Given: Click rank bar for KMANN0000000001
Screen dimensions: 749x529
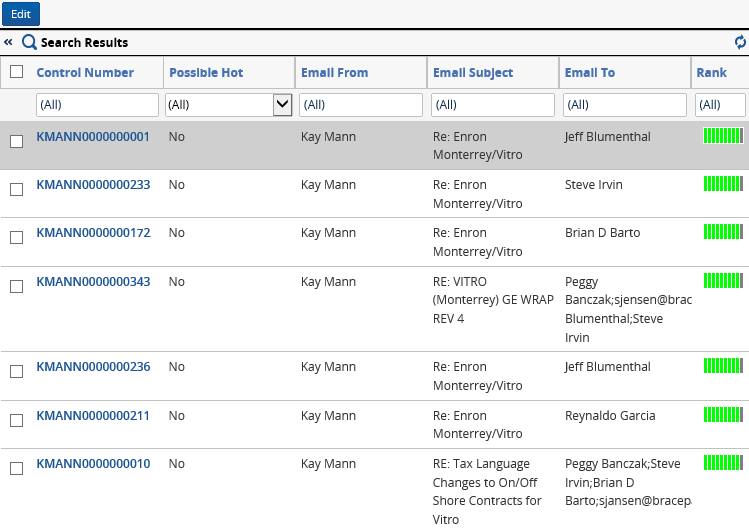Looking at the screenshot, I should coord(723,136).
